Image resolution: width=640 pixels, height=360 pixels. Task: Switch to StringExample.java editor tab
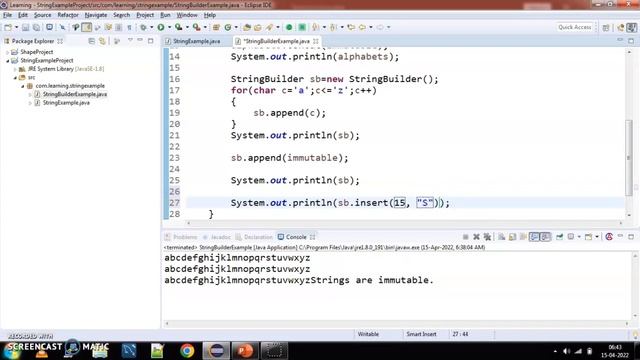tap(196, 41)
